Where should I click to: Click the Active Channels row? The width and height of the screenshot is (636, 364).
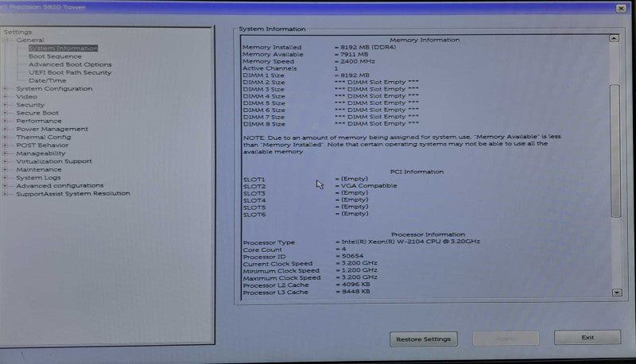[290, 68]
